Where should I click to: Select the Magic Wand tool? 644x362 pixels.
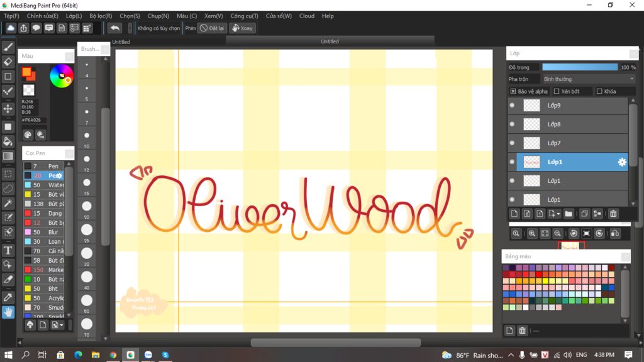tap(8, 203)
